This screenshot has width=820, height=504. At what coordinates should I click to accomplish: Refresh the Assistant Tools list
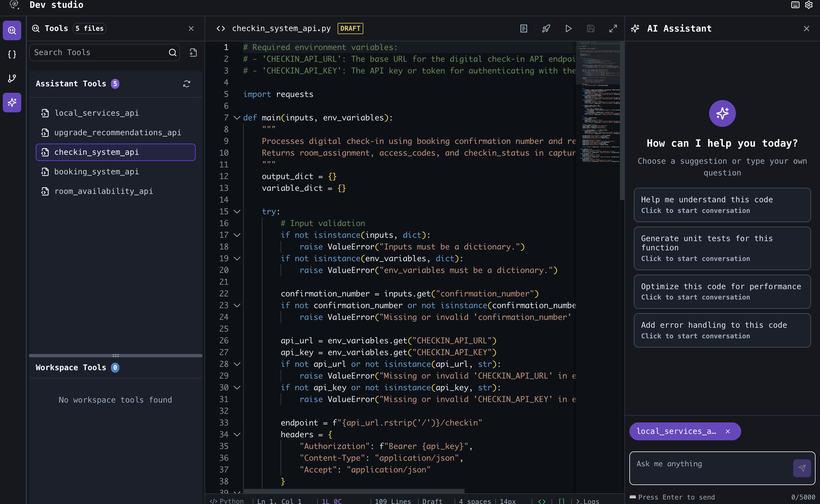[x=187, y=84]
